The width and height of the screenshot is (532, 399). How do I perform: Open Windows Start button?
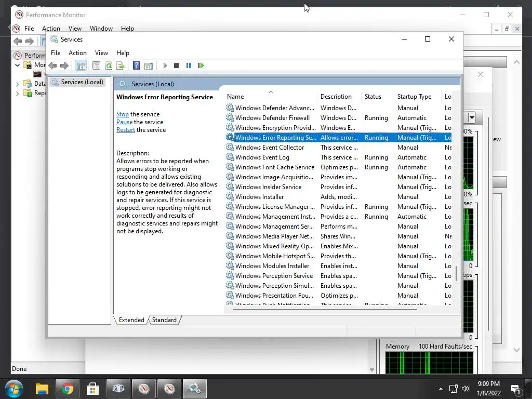pyautogui.click(x=14, y=389)
